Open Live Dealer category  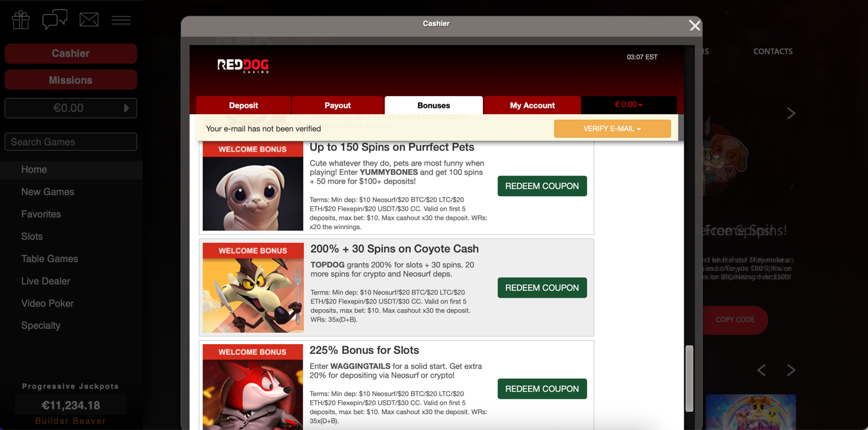(45, 282)
